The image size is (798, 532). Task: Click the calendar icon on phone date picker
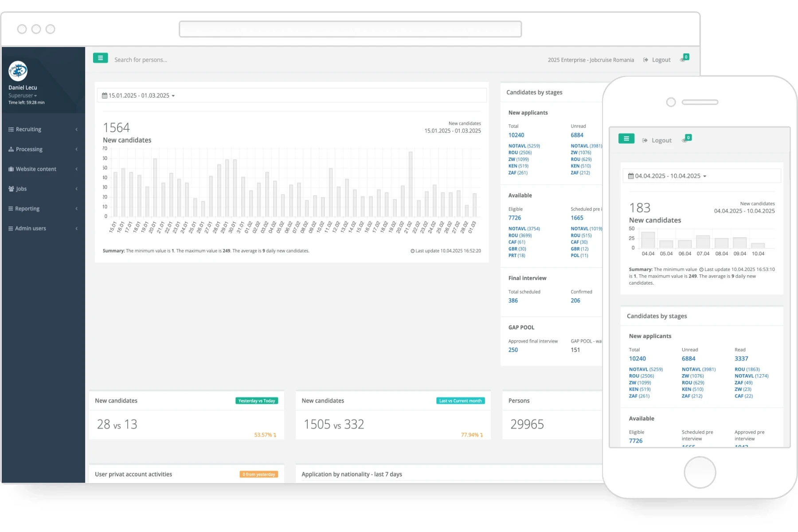point(631,176)
